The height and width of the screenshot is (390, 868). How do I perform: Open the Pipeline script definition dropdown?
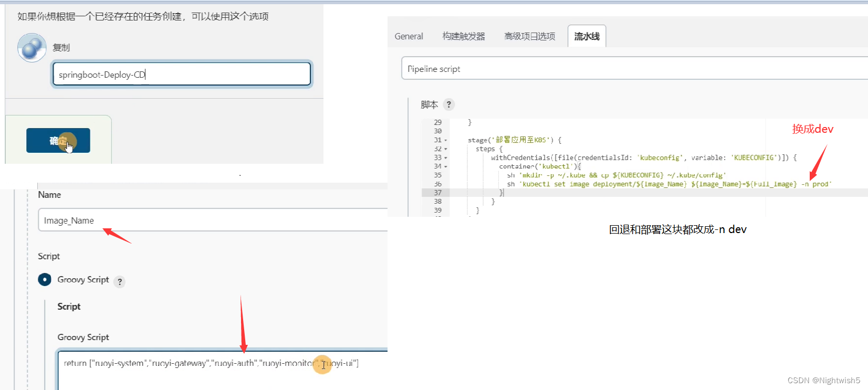pos(634,69)
